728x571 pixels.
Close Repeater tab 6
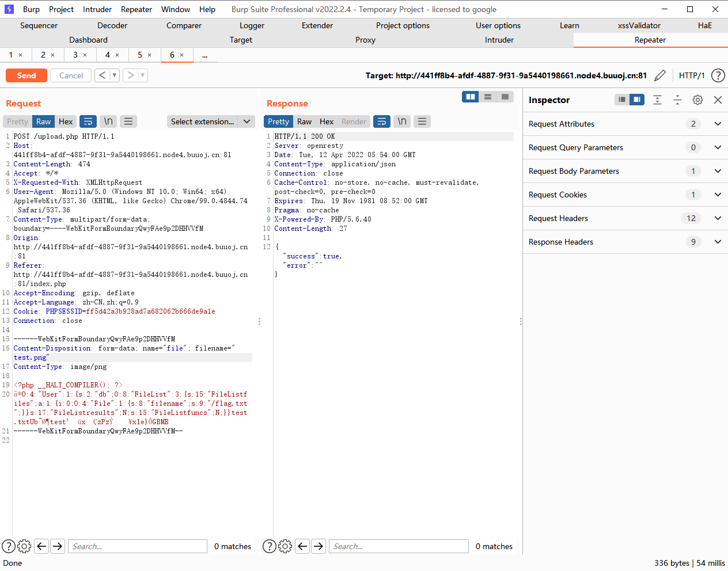tap(182, 55)
